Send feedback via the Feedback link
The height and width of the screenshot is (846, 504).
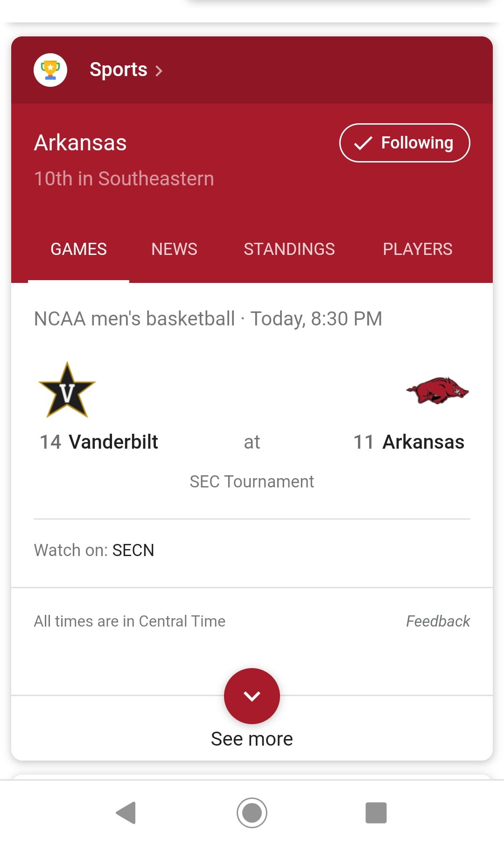[438, 621]
